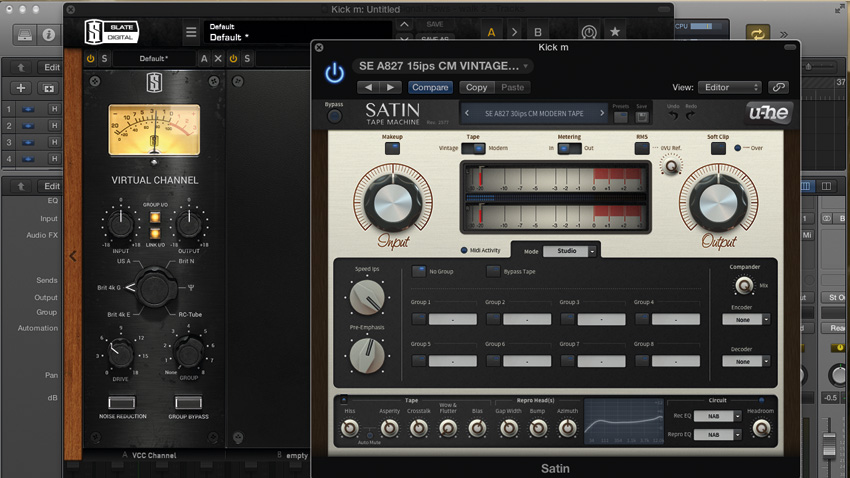This screenshot has height=478, width=850.
Task: Go to previous Satin preset with left chevron
Action: tap(467, 113)
